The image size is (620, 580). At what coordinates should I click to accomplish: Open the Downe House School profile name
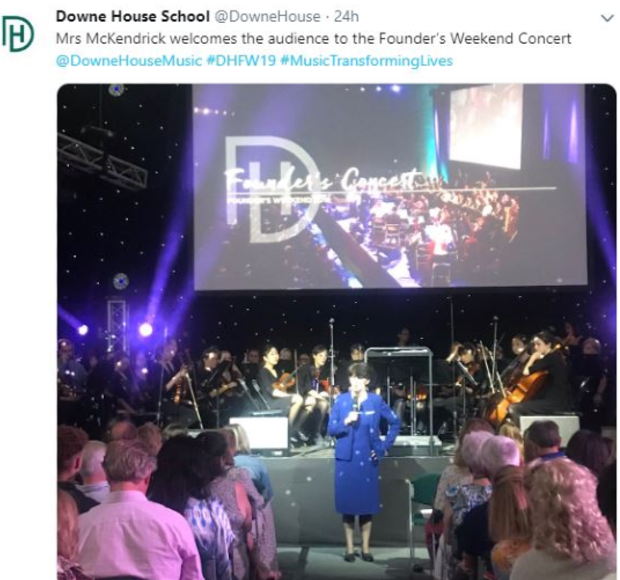tap(132, 17)
